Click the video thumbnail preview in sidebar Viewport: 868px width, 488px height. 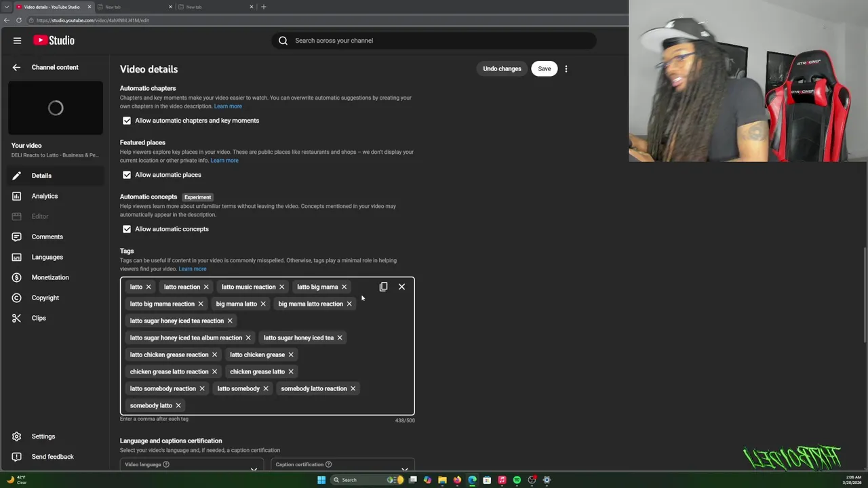pyautogui.click(x=56, y=108)
